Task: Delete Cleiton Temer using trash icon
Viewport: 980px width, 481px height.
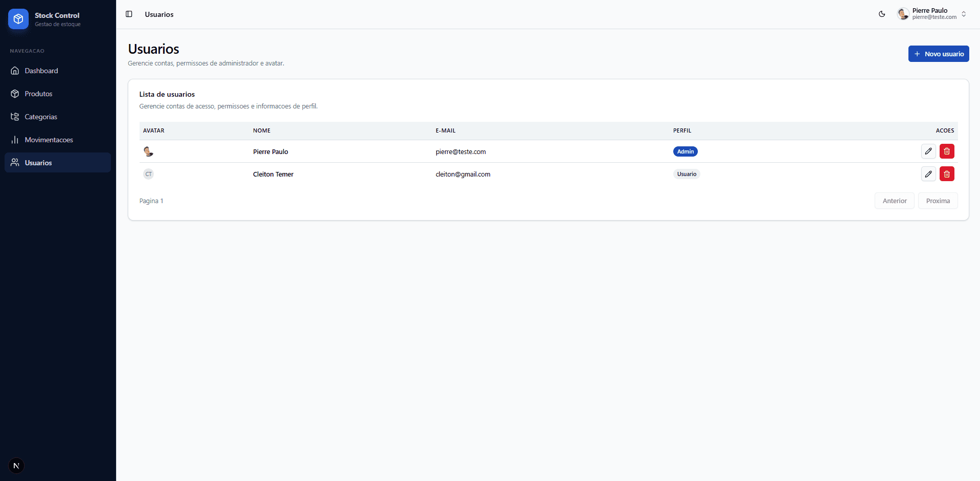Action: (947, 174)
